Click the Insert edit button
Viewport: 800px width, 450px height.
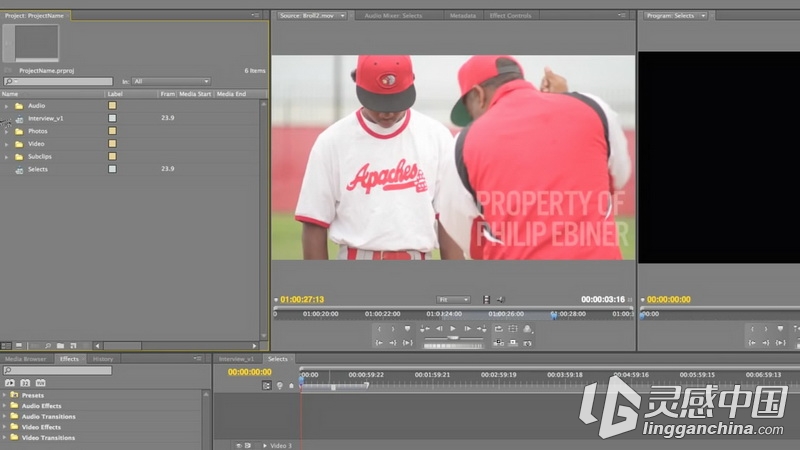pos(498,343)
